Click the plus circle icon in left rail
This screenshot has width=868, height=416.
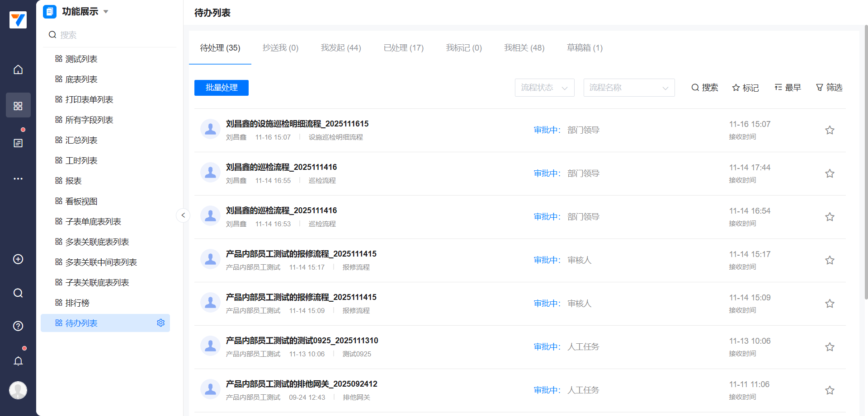tap(18, 259)
